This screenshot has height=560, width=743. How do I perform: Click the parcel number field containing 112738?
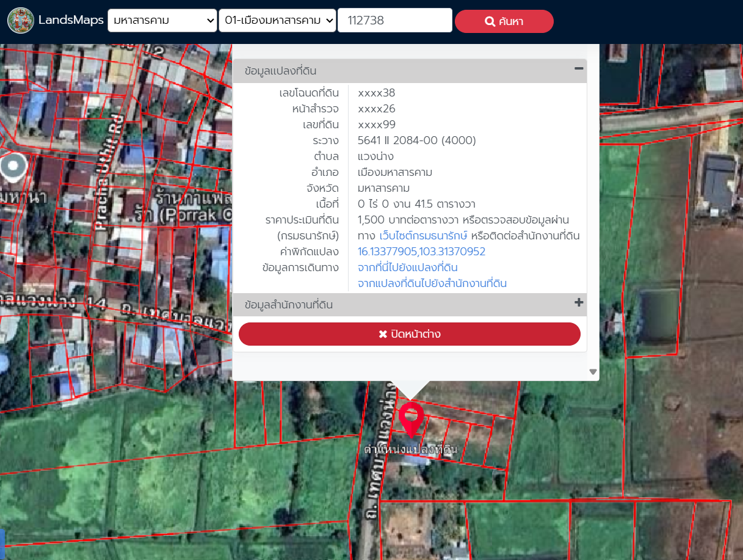tap(394, 21)
